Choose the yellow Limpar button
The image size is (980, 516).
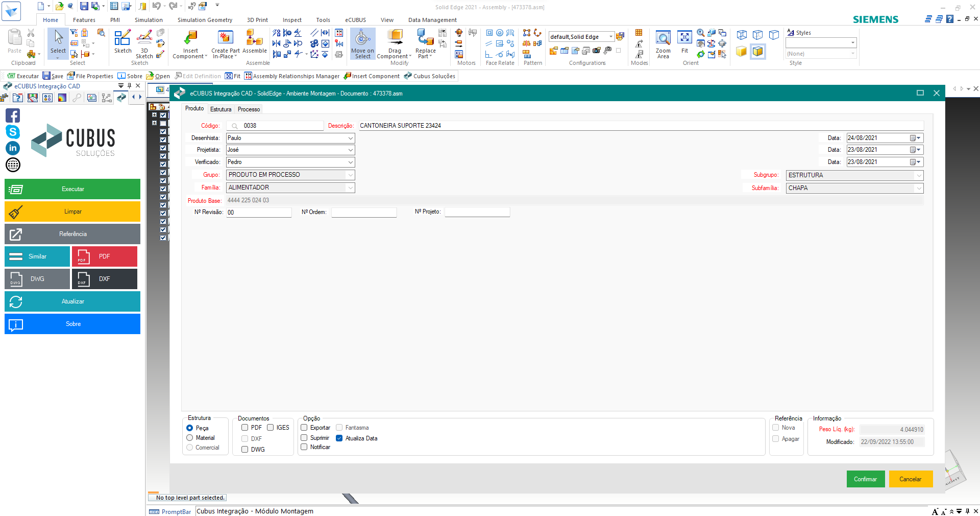click(72, 212)
